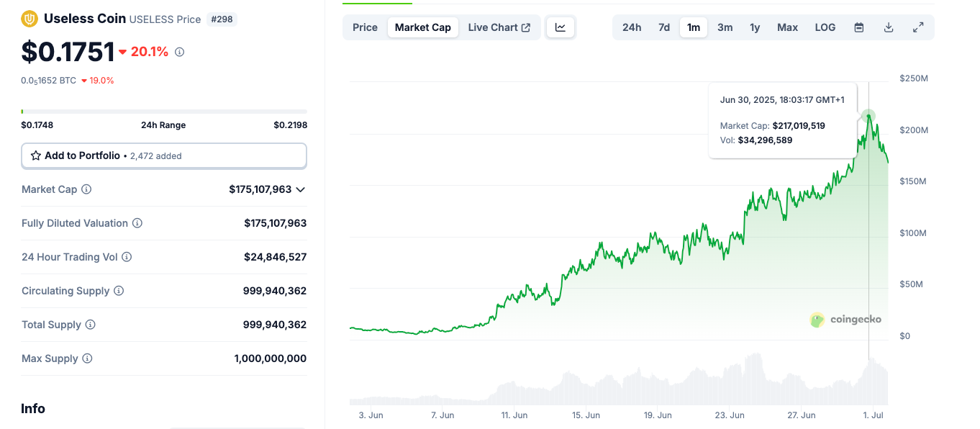Open the Live Chart link
This screenshot has width=980, height=429.
499,27
